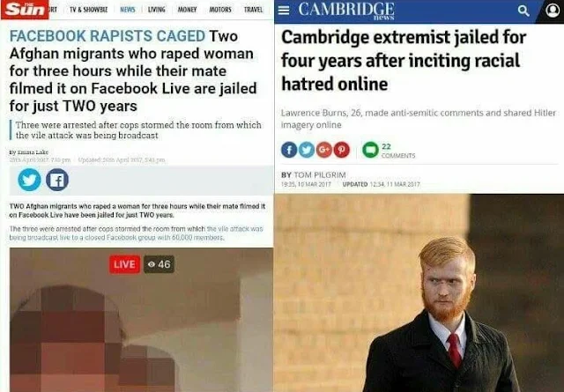Select the News tab on Sun
564x392 pixels.
pos(128,10)
